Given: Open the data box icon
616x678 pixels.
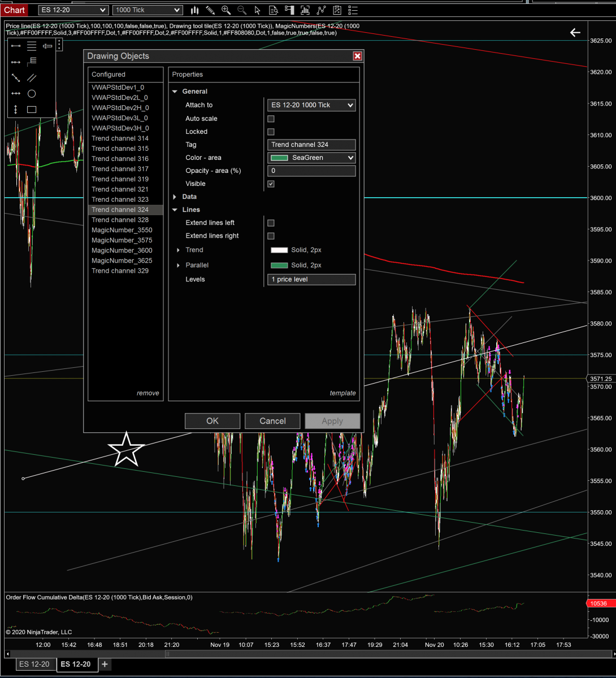Looking at the screenshot, I should point(274,10).
